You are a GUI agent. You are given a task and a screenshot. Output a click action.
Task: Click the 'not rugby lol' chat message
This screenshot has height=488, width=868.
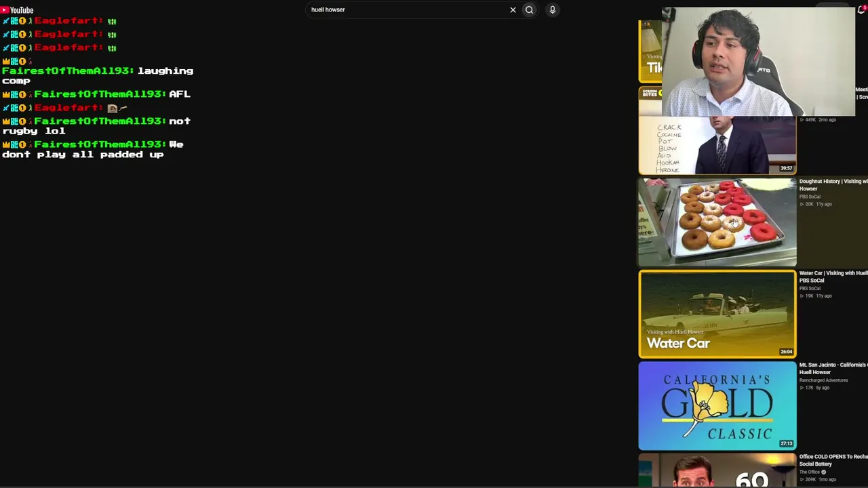(96, 125)
